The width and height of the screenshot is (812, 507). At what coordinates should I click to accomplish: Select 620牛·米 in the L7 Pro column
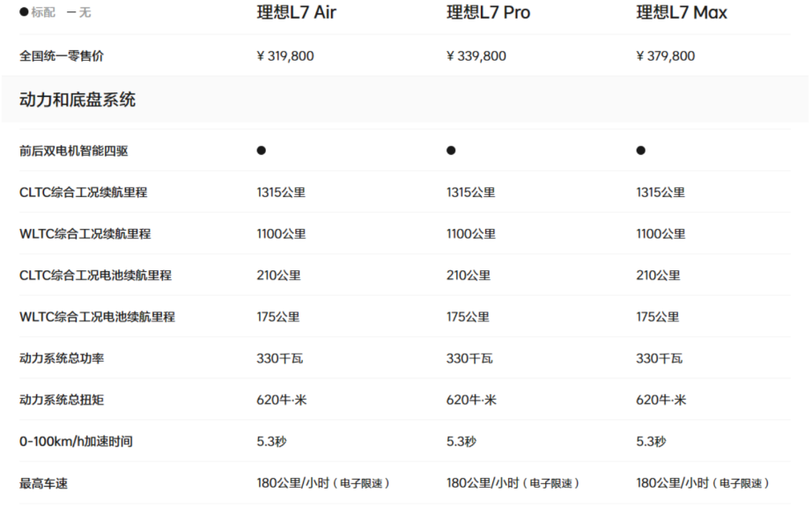click(x=471, y=400)
